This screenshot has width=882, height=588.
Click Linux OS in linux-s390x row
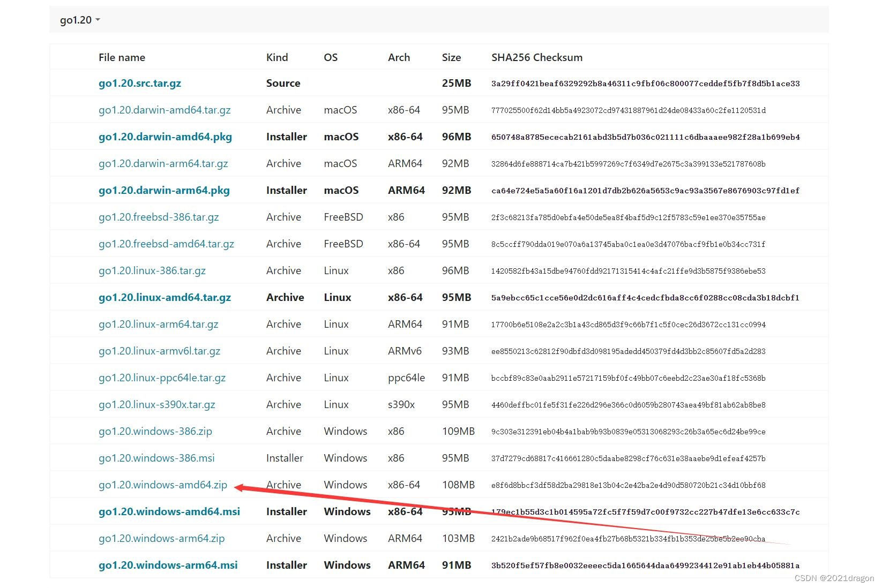pyautogui.click(x=336, y=404)
